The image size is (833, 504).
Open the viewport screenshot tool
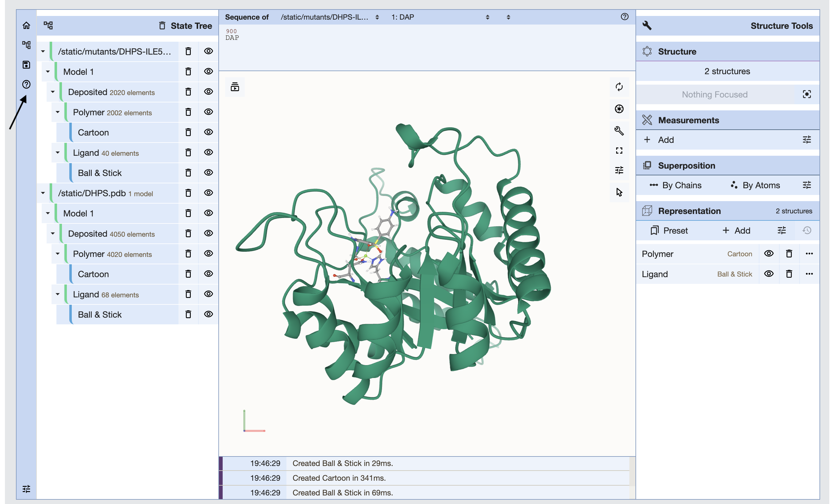click(x=619, y=109)
